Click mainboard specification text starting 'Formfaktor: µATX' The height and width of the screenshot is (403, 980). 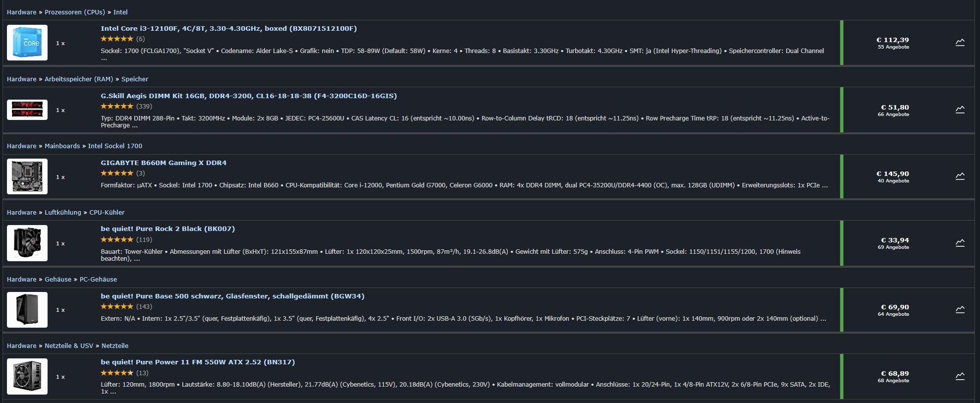click(x=464, y=185)
